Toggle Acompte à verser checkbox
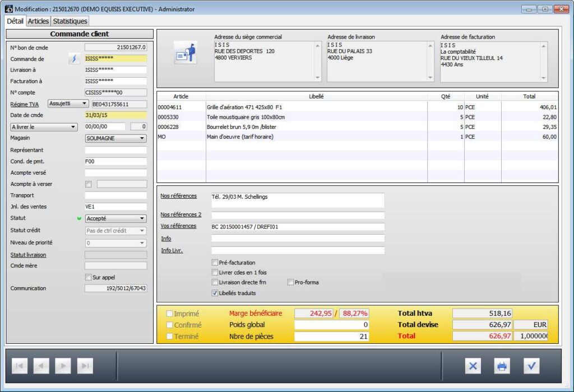The height and width of the screenshot is (392, 574). point(89,184)
